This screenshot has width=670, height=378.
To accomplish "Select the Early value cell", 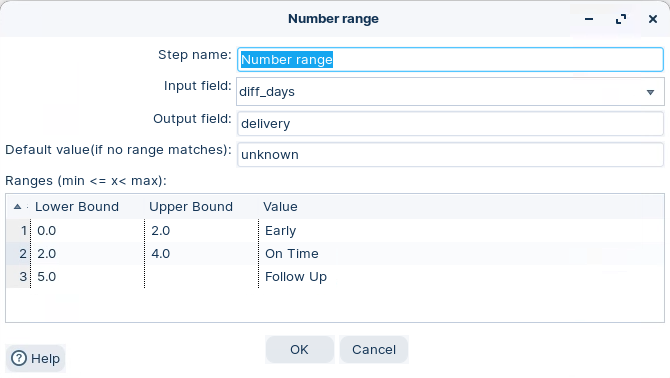I will point(461,231).
